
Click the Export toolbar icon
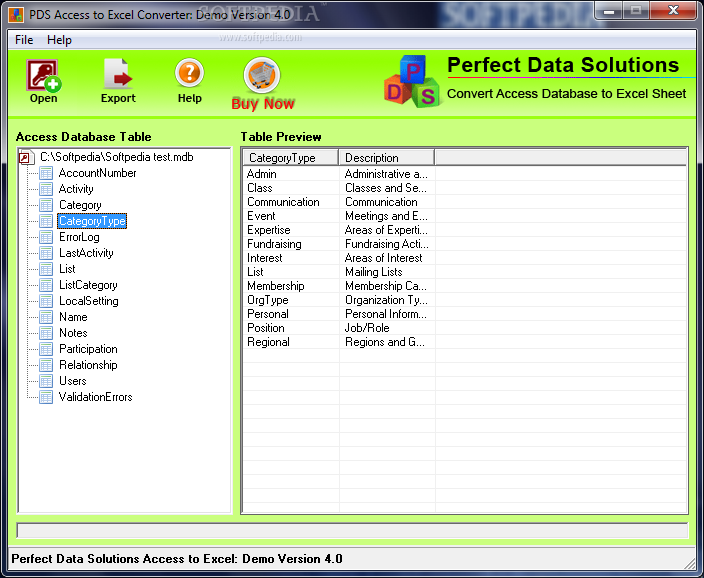(x=118, y=74)
